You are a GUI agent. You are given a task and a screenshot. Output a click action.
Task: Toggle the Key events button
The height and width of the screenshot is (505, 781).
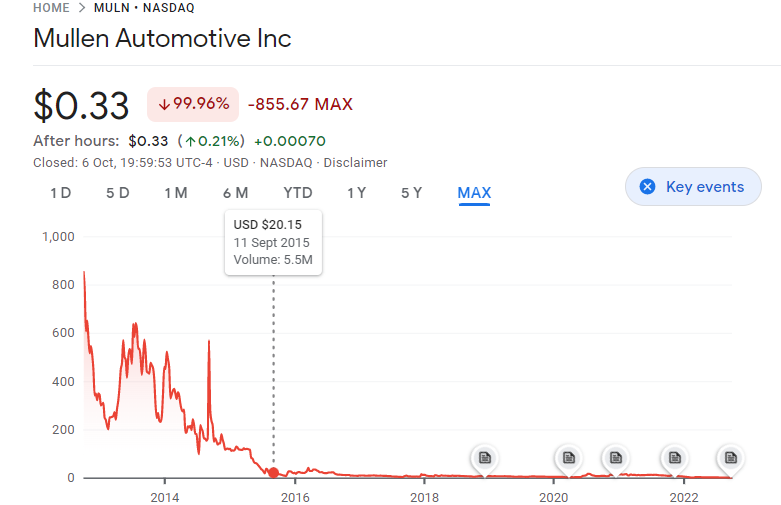tap(693, 187)
